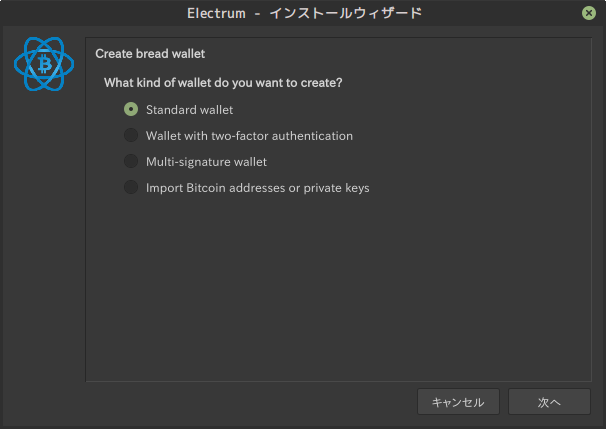Choose the two-factor authentication wallet radio button

pos(130,135)
